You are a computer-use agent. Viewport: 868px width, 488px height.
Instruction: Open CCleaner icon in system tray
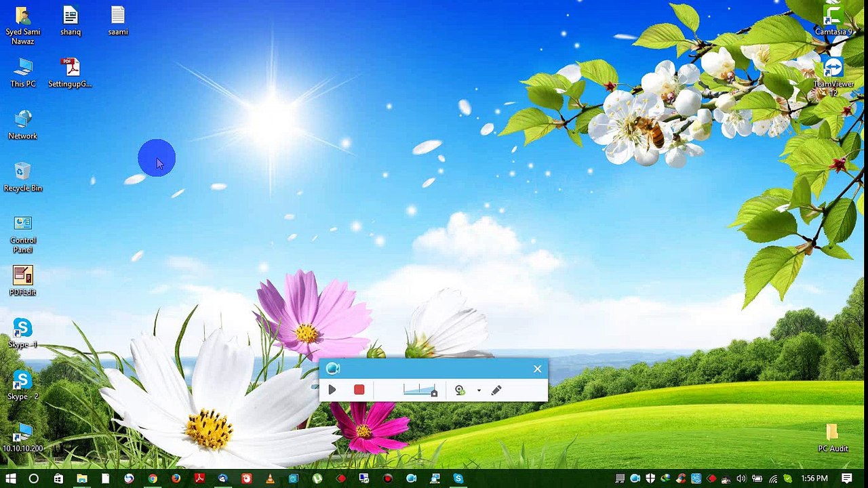click(681, 479)
